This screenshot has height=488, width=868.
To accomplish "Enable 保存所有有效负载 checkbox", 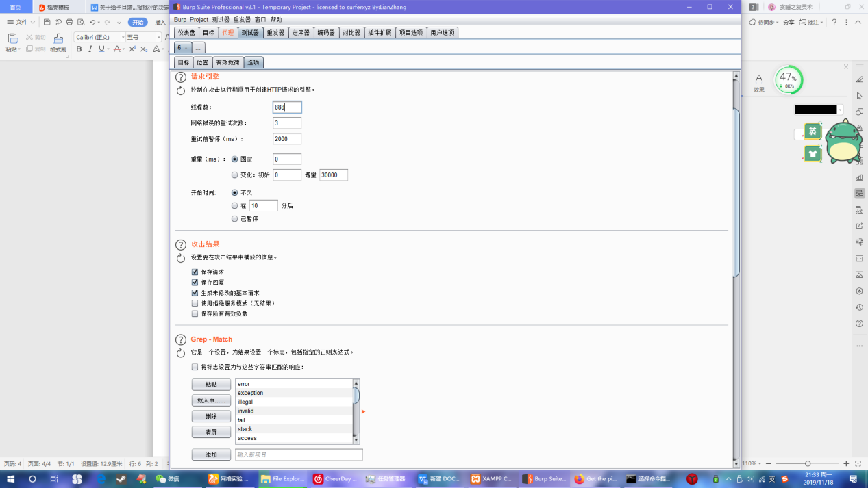I will pyautogui.click(x=195, y=313).
